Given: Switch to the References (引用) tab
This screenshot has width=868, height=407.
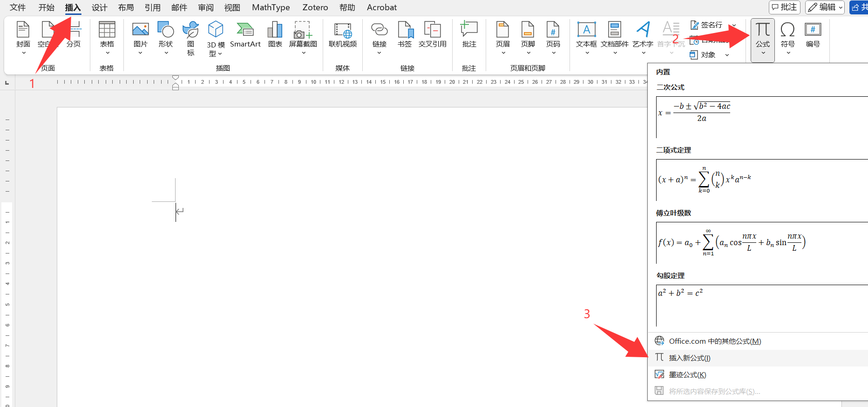Looking at the screenshot, I should (x=152, y=7).
